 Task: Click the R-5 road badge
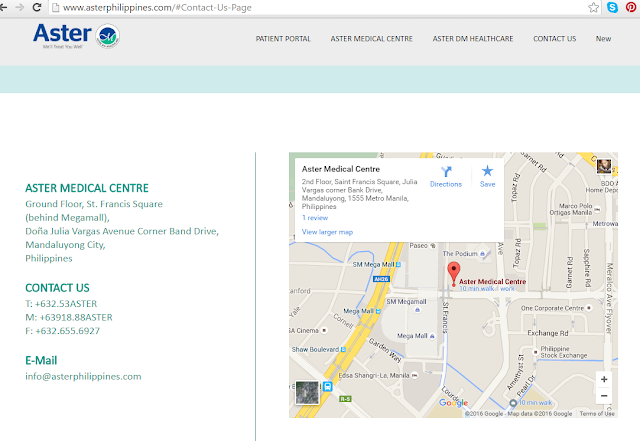345,399
